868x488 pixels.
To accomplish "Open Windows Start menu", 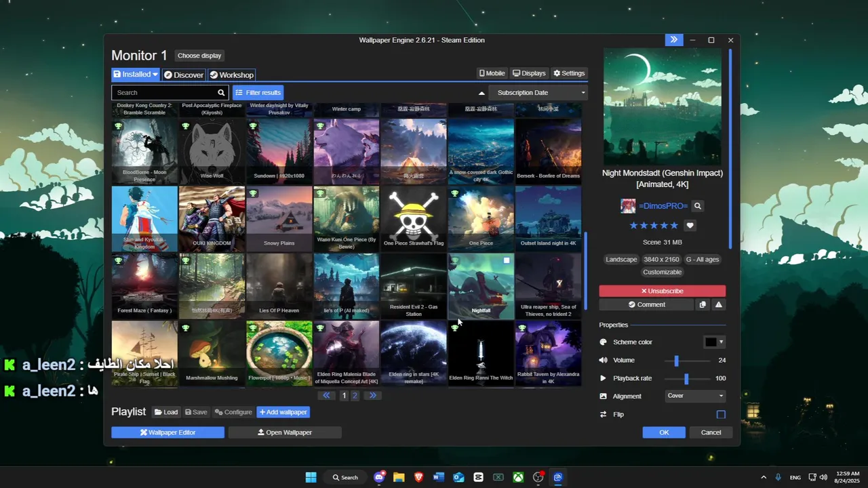I will pyautogui.click(x=311, y=477).
